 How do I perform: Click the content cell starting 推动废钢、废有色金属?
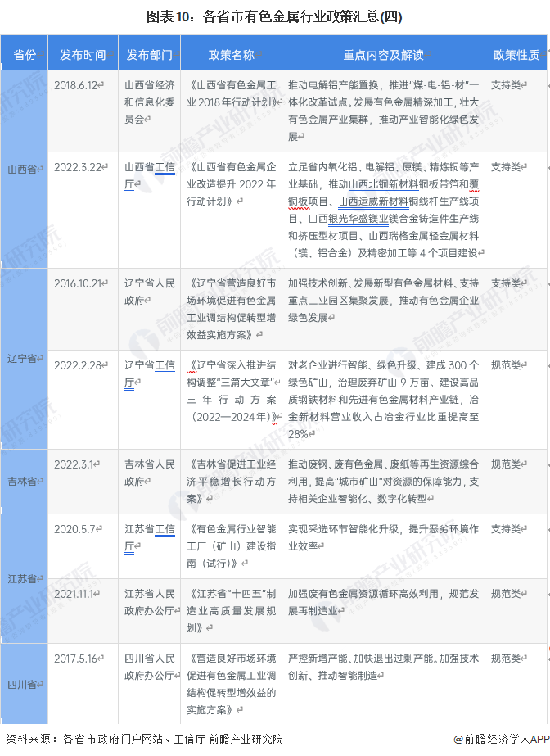[383, 481]
